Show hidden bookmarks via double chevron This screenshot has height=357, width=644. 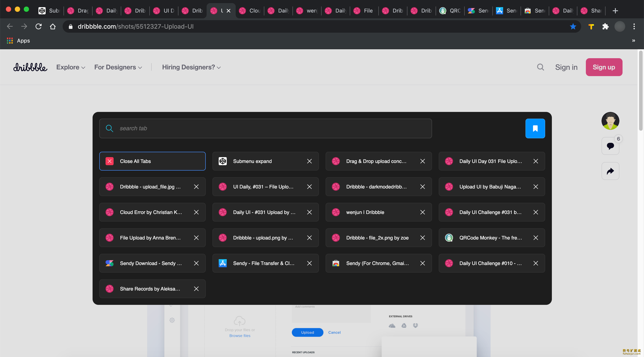[x=633, y=41]
